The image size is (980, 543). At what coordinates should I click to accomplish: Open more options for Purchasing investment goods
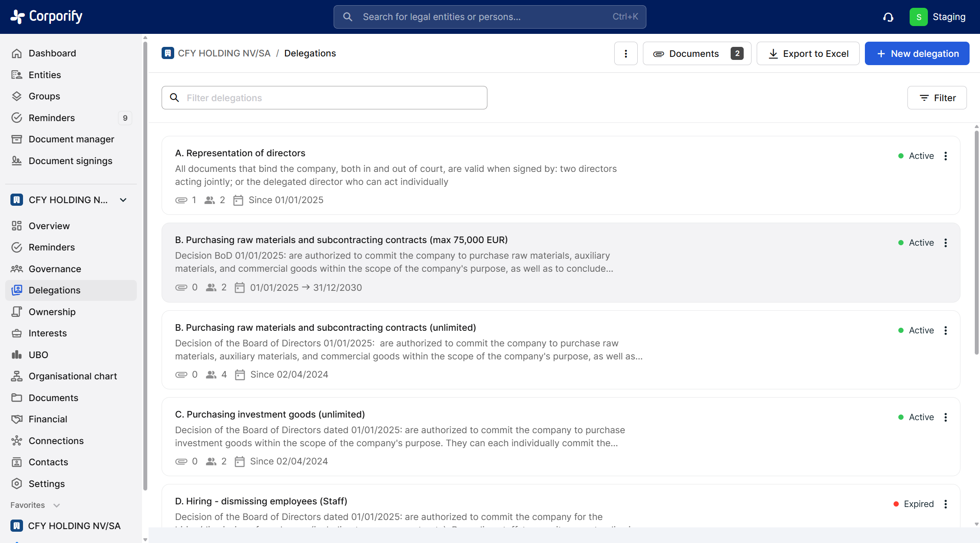[x=946, y=417]
